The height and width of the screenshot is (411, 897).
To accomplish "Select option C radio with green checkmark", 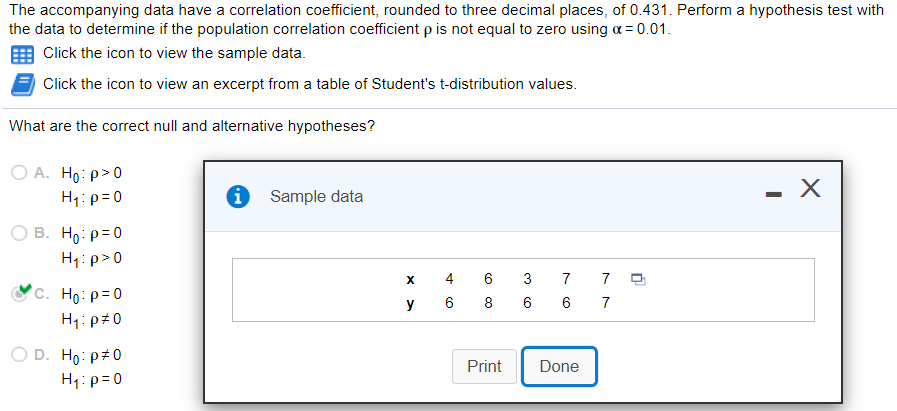I will (x=21, y=295).
